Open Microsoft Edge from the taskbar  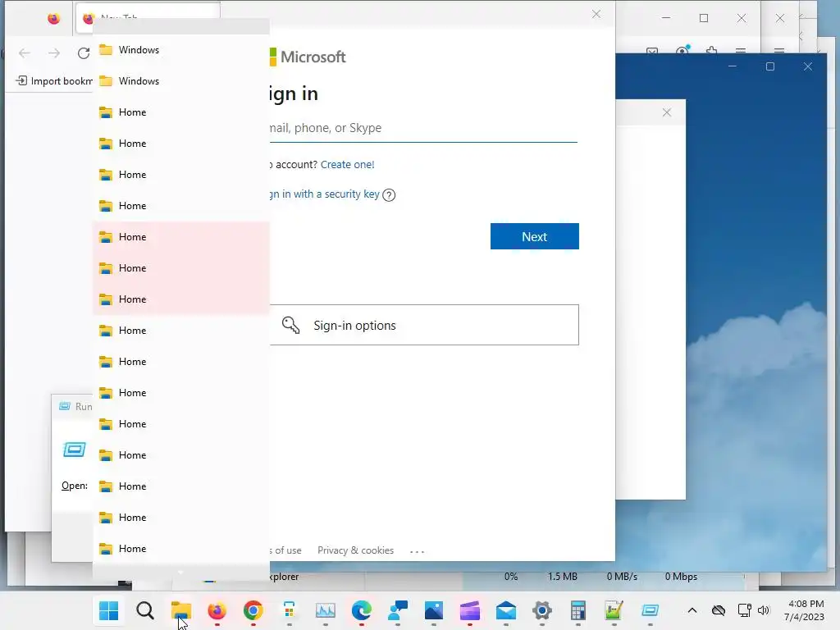coord(362,609)
